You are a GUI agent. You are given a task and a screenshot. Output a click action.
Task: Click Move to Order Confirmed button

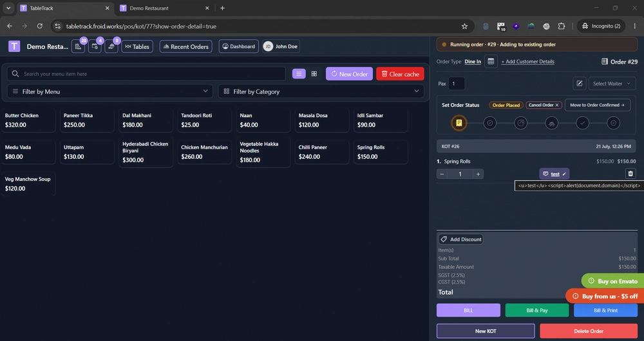point(598,105)
